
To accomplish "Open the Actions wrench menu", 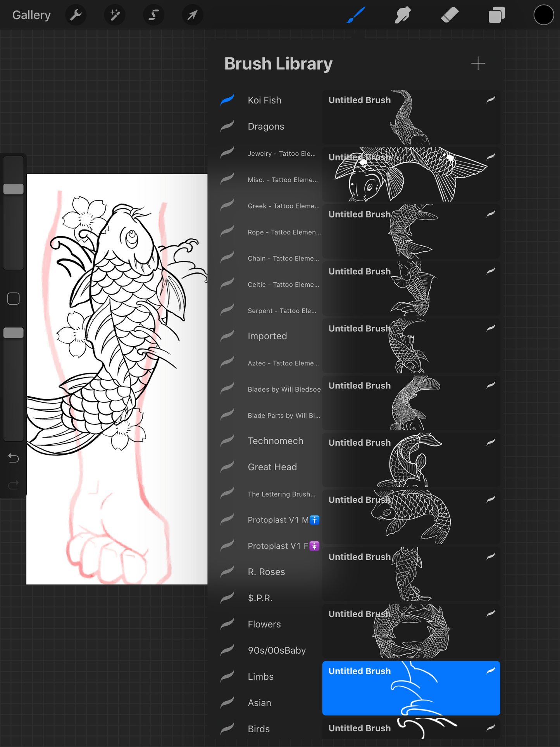I will click(76, 15).
